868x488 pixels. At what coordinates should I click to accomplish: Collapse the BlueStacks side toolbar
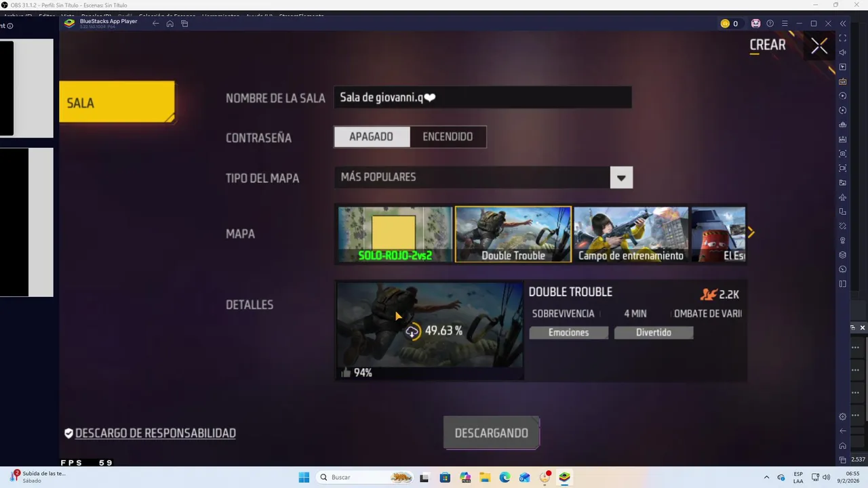843,24
